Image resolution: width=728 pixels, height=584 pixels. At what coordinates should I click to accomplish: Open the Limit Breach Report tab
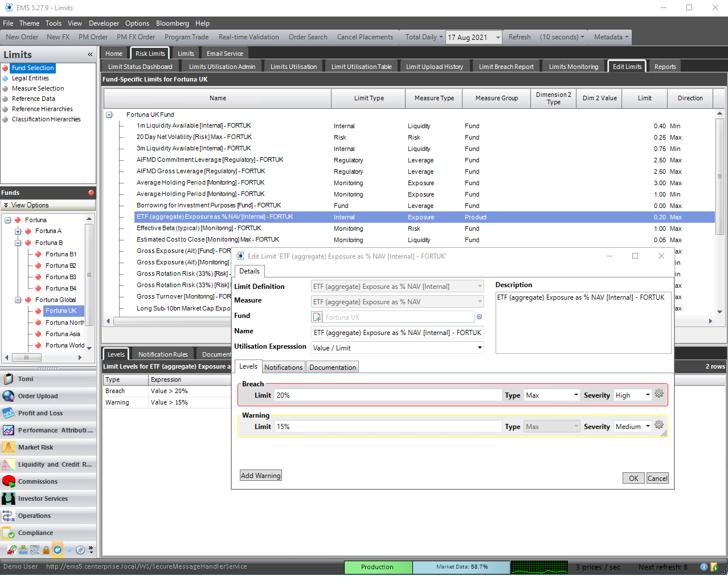click(x=506, y=67)
